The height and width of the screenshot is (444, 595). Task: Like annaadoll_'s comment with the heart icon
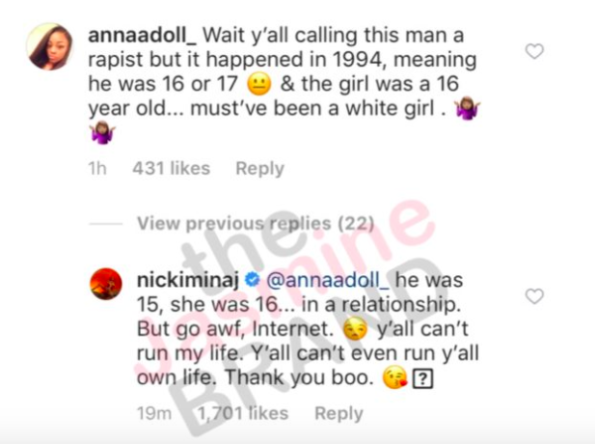[535, 51]
